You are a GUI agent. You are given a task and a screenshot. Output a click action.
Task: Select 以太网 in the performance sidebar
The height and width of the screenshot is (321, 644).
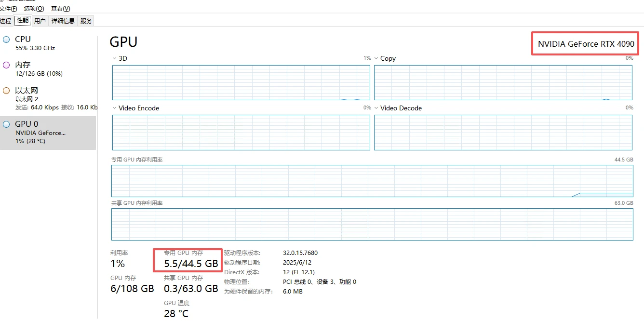tap(48, 98)
